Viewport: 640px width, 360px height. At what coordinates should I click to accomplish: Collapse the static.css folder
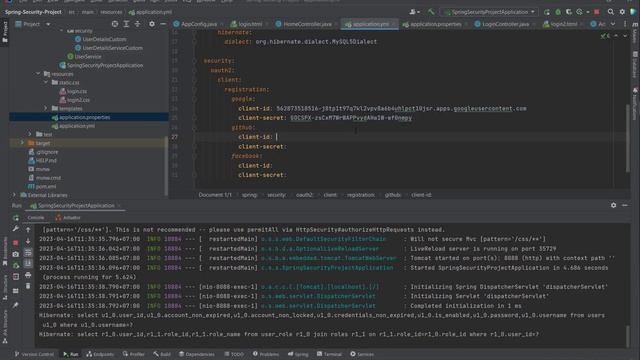tap(46, 82)
